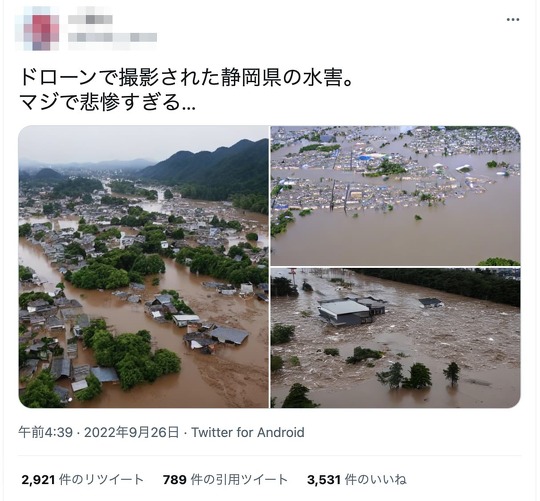Open the blurred display name link
Viewport: 540px width, 501px height.
click(90, 19)
